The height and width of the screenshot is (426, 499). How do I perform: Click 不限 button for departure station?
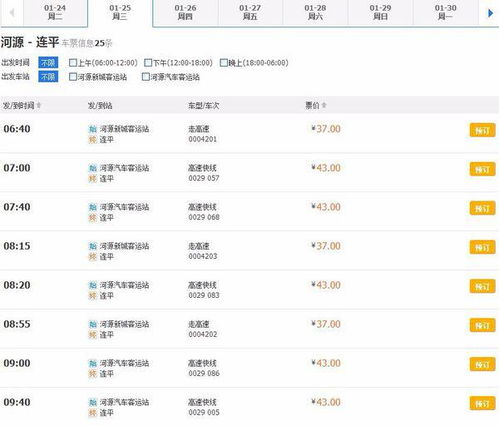(48, 76)
